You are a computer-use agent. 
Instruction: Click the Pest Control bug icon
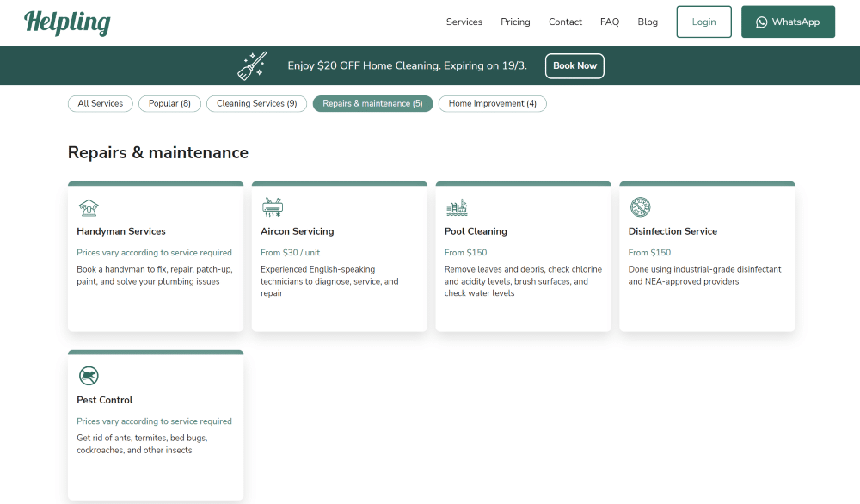tap(88, 376)
